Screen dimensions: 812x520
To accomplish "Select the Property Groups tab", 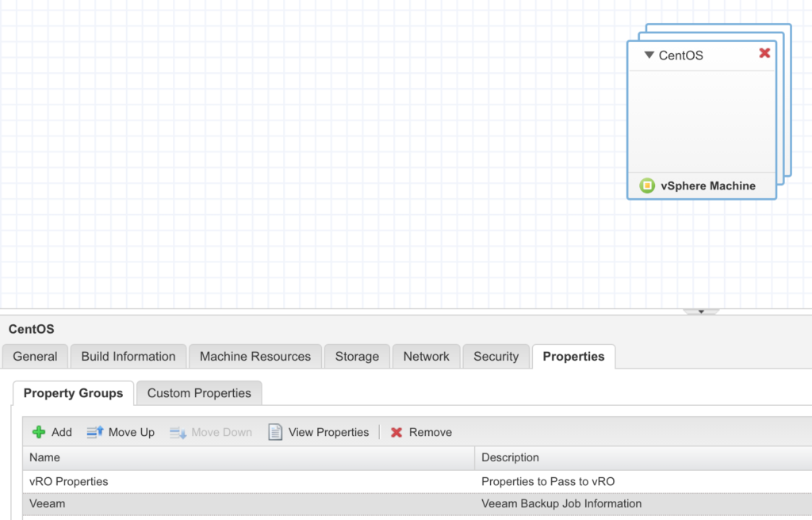I will (x=72, y=393).
